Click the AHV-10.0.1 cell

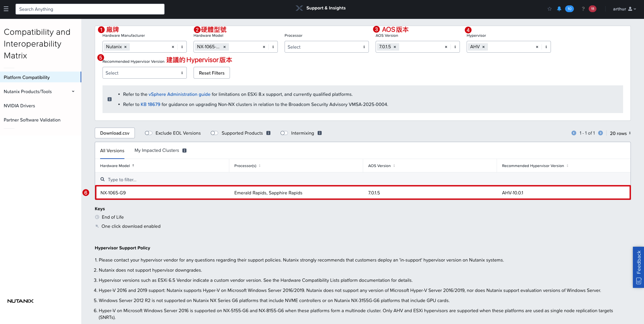pyautogui.click(x=513, y=193)
